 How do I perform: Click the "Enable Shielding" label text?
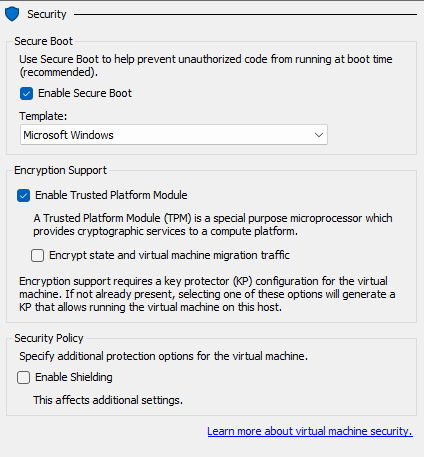[74, 377]
